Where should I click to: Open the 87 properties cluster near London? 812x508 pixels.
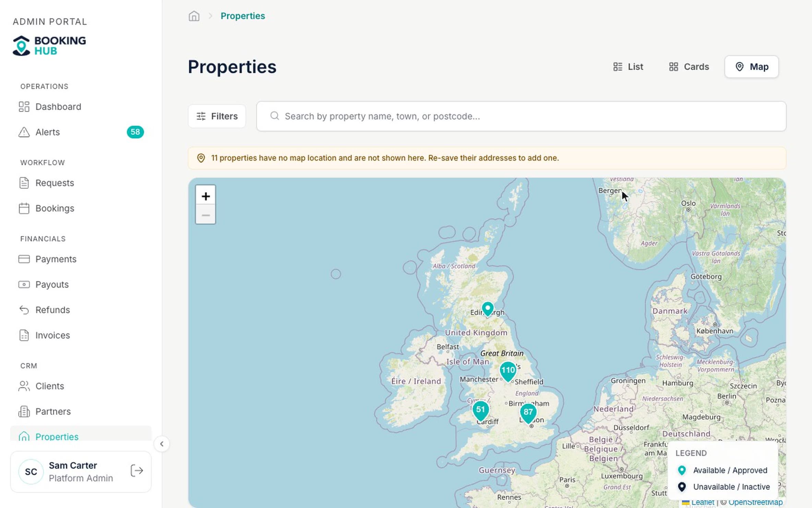(528, 413)
